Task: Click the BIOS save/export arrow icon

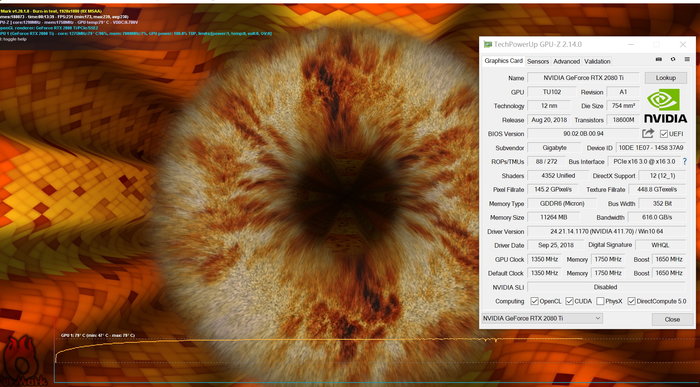Action: pyautogui.click(x=648, y=133)
